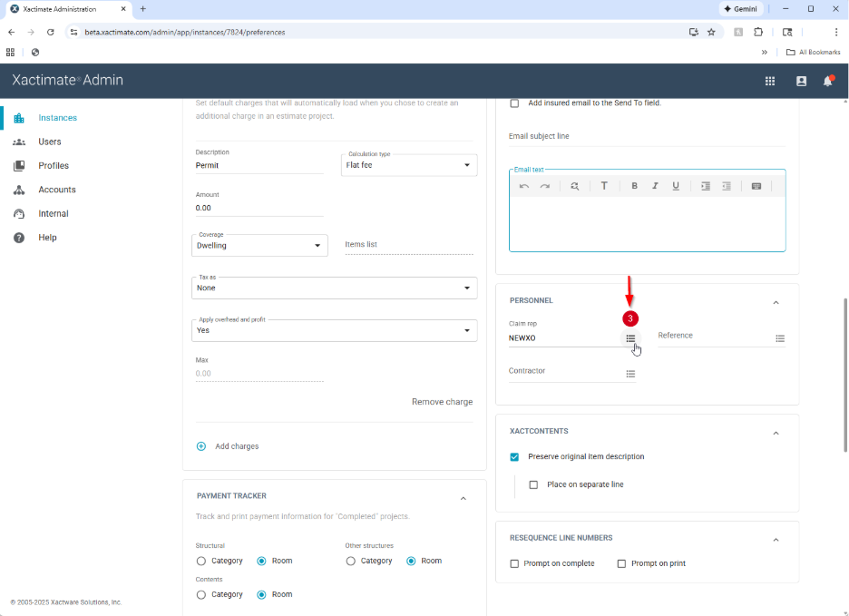This screenshot has height=616, width=849.
Task: Open the Apply overhead and profit dropdown
Action: tap(334, 330)
